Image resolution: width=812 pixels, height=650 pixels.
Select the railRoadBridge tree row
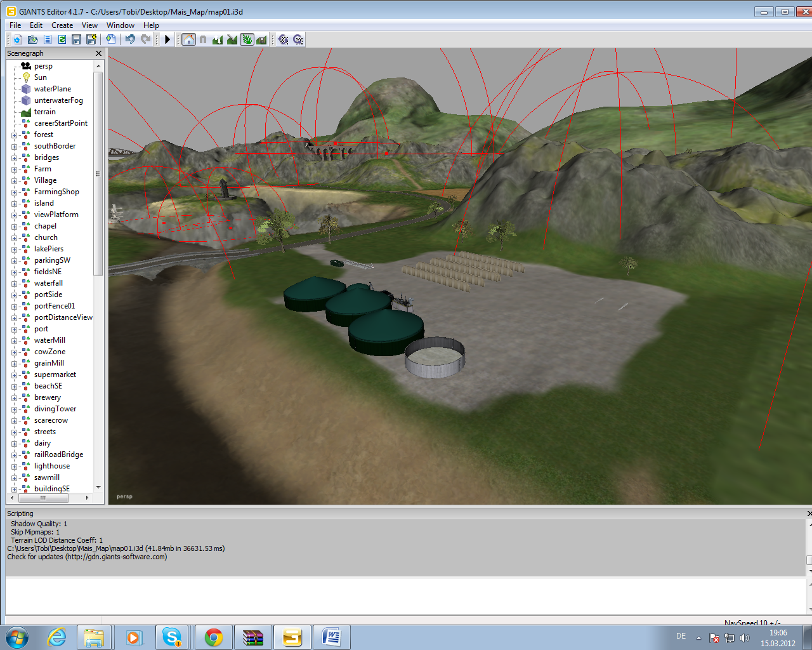click(x=58, y=454)
